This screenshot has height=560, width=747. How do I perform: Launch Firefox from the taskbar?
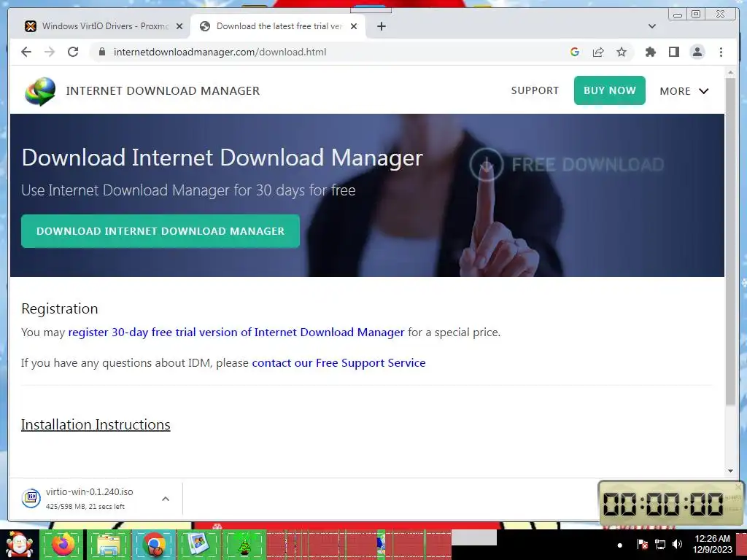tap(63, 545)
